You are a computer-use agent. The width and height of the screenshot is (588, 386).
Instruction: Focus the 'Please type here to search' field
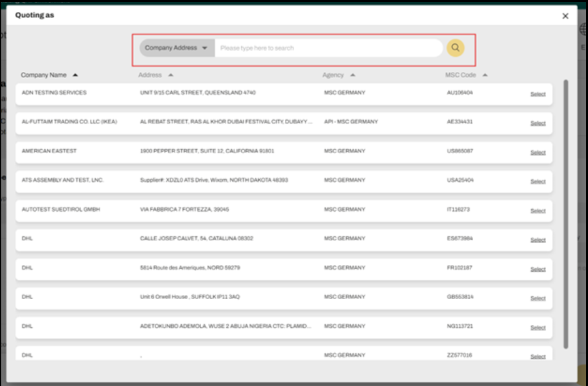(x=329, y=48)
